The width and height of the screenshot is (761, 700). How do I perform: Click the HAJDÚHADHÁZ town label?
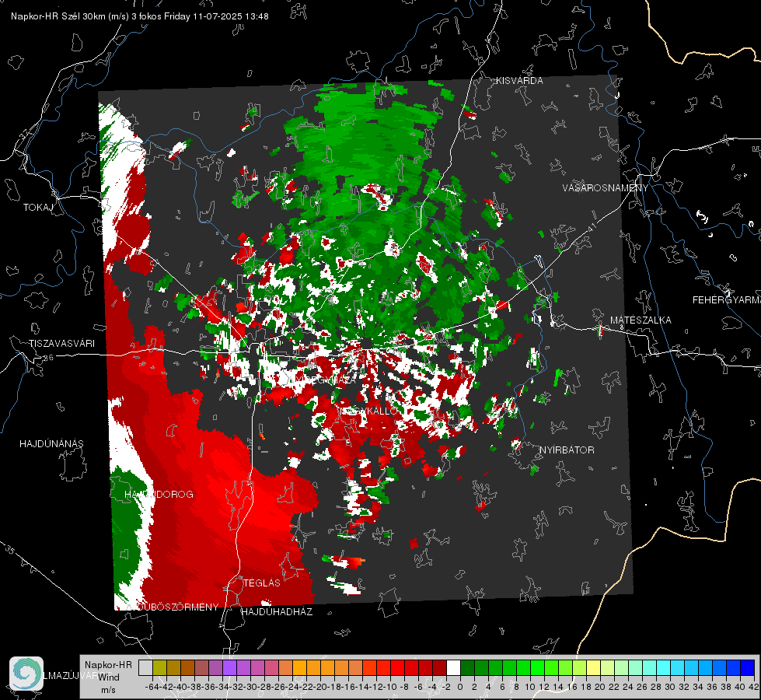tap(277, 612)
